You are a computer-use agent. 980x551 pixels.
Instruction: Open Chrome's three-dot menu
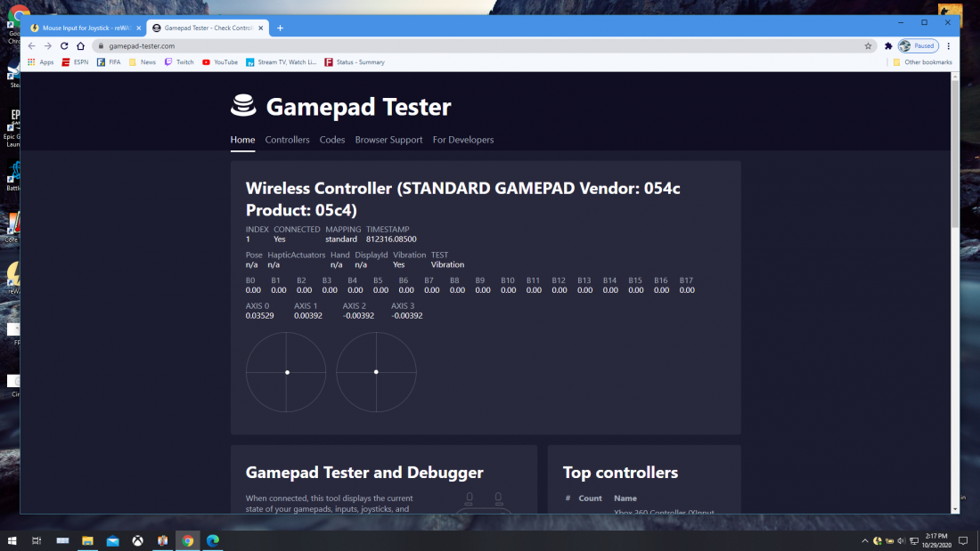click(x=948, y=45)
